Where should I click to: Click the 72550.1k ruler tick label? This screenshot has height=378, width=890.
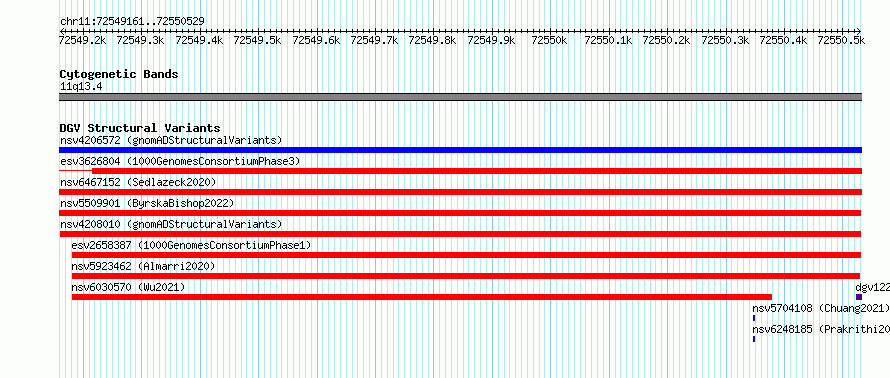(x=608, y=40)
